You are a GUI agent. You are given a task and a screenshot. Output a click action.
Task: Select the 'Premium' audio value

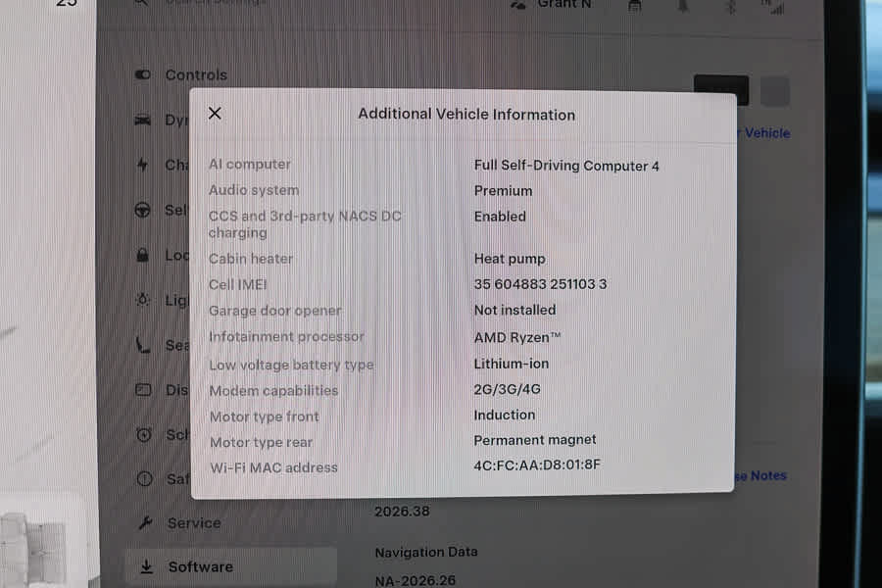(x=503, y=191)
